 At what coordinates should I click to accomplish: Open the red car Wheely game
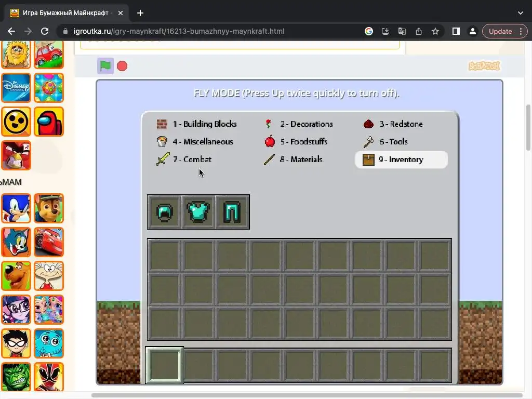(49, 54)
